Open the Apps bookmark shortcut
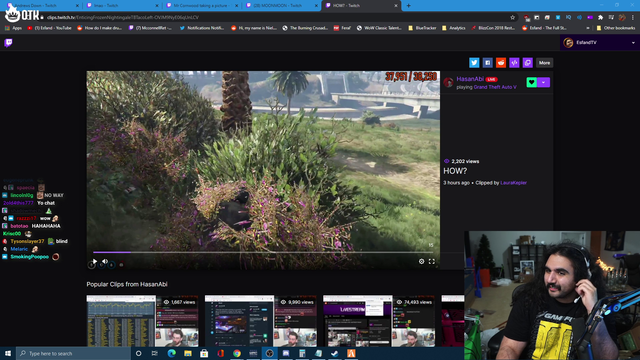 coord(13,28)
